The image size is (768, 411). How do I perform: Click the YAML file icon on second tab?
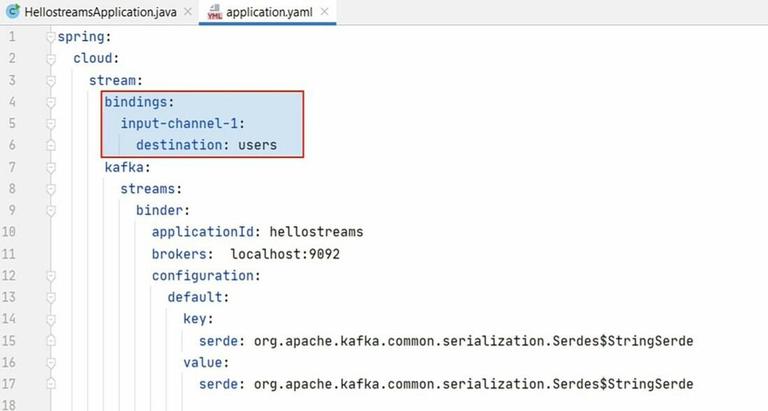(x=214, y=13)
